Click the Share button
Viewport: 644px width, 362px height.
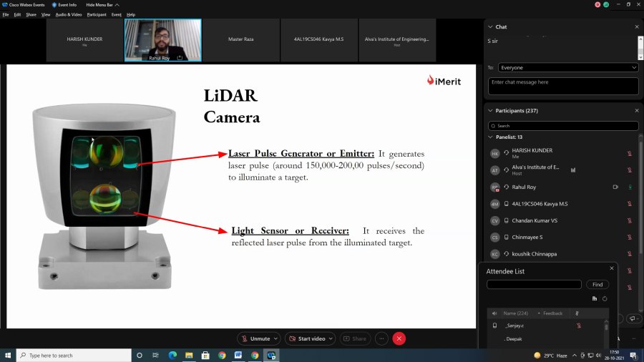355,338
